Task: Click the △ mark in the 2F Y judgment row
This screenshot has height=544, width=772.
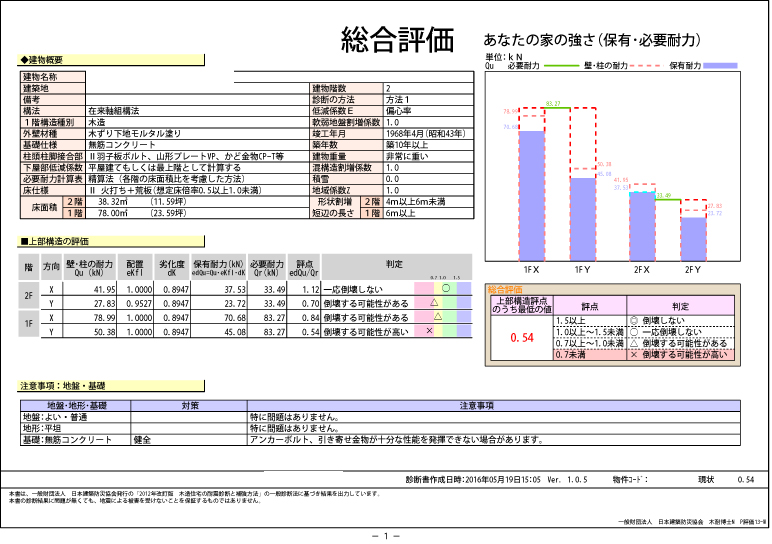Action: (434, 302)
